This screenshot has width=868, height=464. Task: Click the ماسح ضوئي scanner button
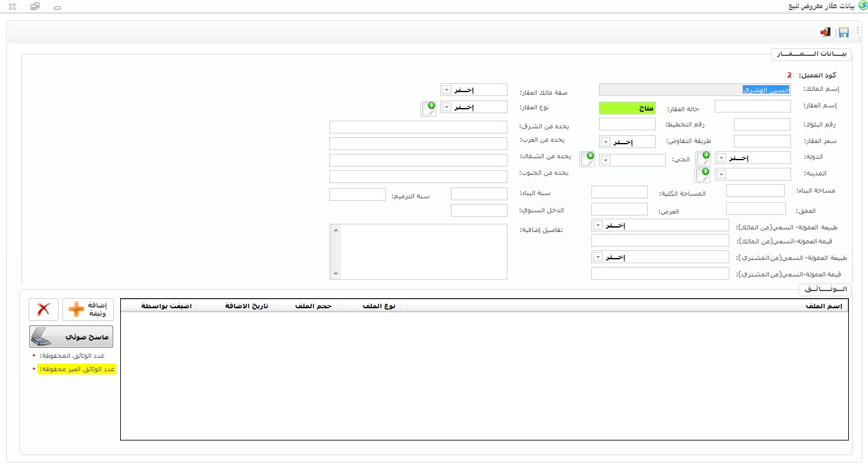(71, 336)
